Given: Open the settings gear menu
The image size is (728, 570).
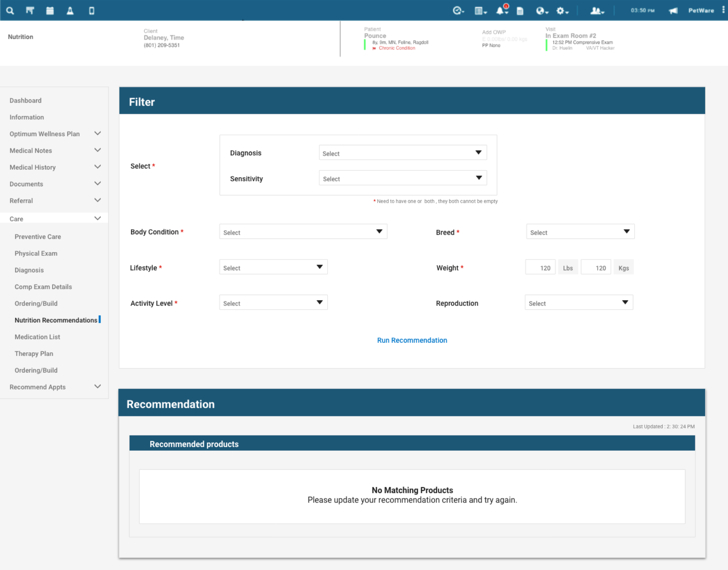Looking at the screenshot, I should pyautogui.click(x=562, y=11).
